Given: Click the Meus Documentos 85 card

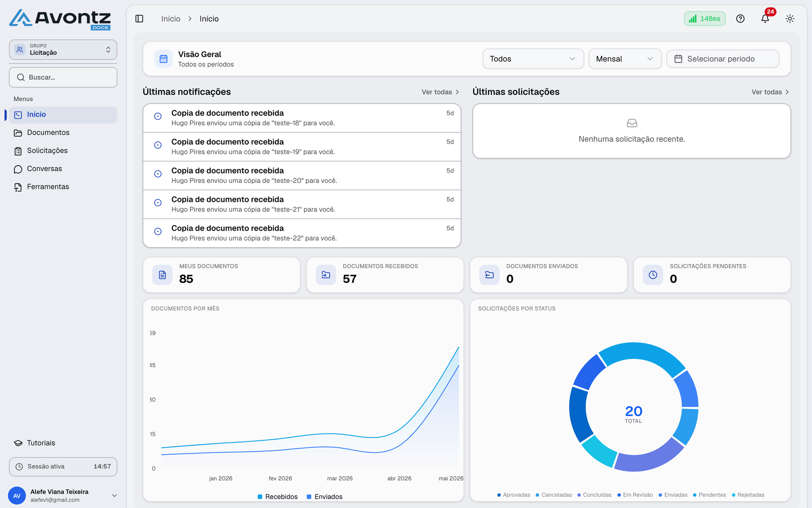Looking at the screenshot, I should coord(222,275).
